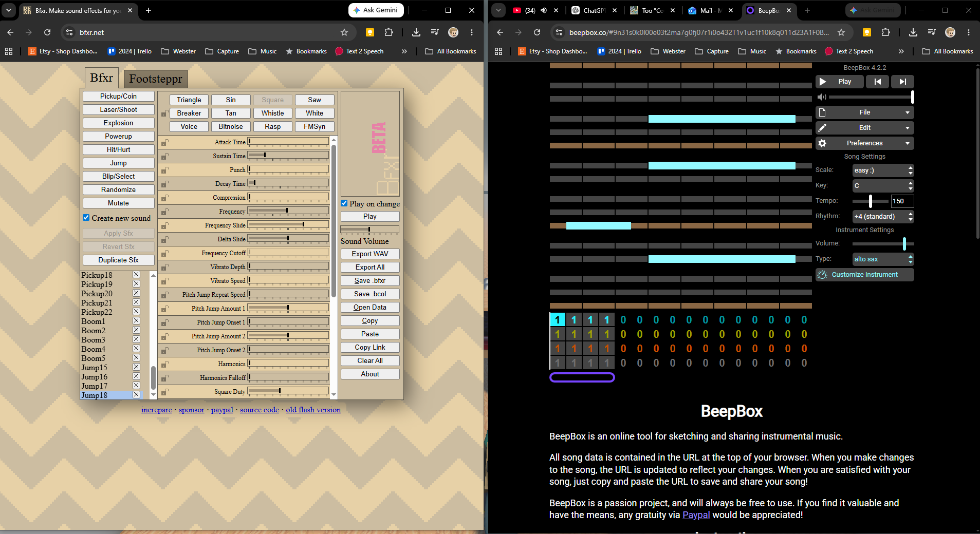
Task: Click the BeepBox volume speaker icon
Action: point(822,97)
